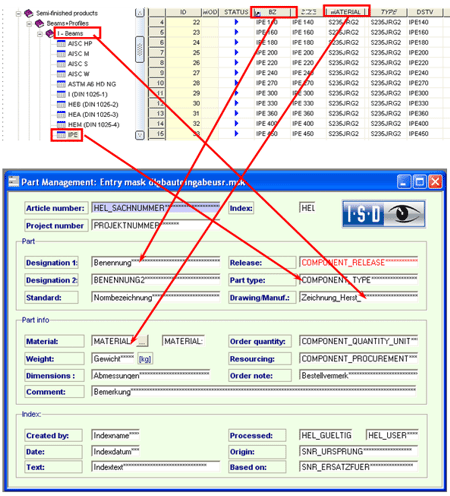This screenshot has height=496, width=450.
Task: Click the table scrollbar up arrow
Action: (x=140, y=13)
